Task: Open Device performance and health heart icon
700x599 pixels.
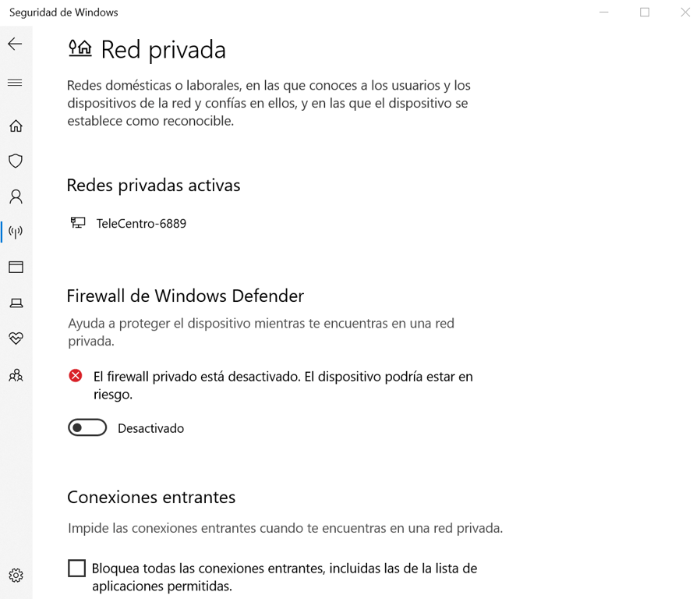Action: click(16, 338)
